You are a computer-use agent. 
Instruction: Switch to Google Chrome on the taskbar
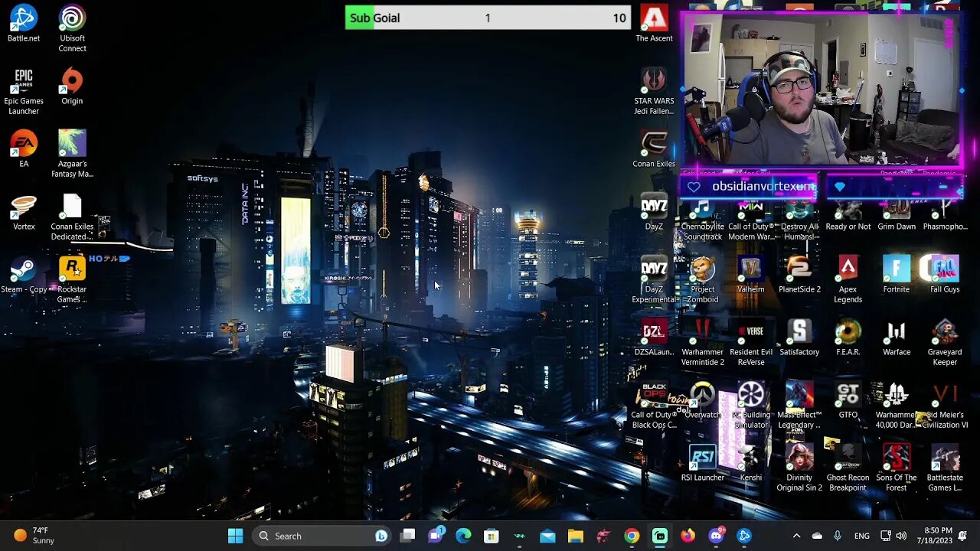632,536
